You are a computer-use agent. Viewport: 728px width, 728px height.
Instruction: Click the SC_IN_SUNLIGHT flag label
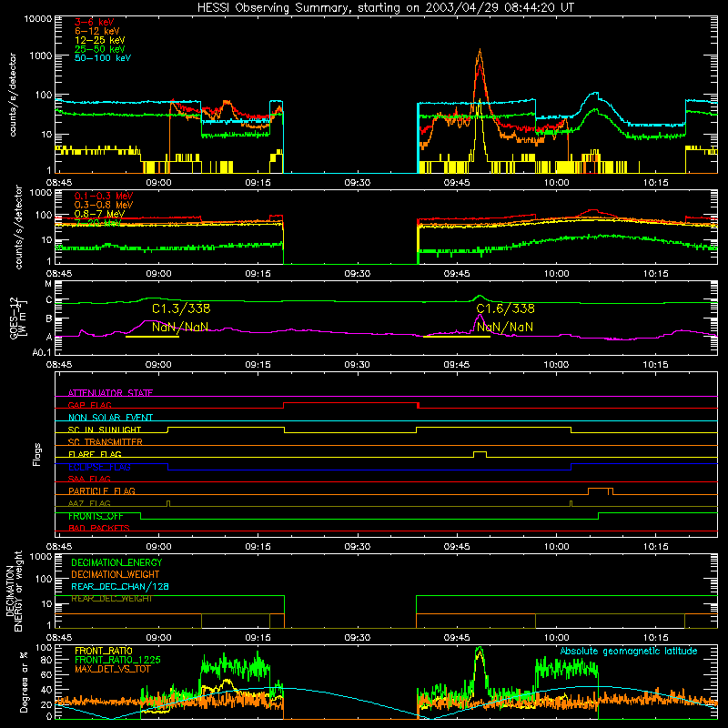coord(105,430)
